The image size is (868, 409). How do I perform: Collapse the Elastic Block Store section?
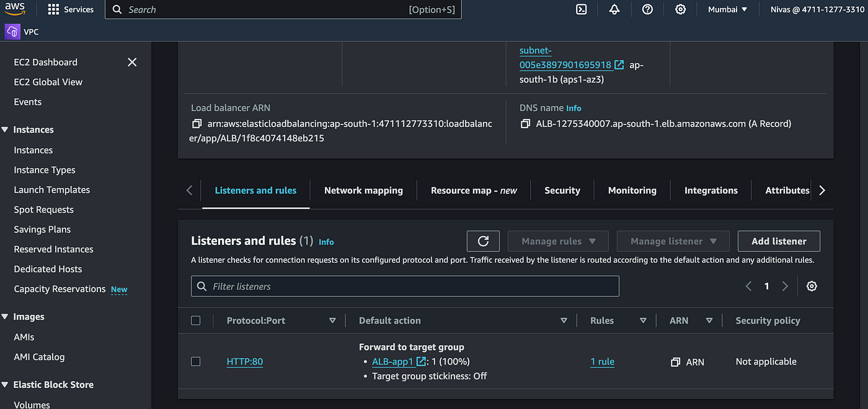[x=5, y=385]
